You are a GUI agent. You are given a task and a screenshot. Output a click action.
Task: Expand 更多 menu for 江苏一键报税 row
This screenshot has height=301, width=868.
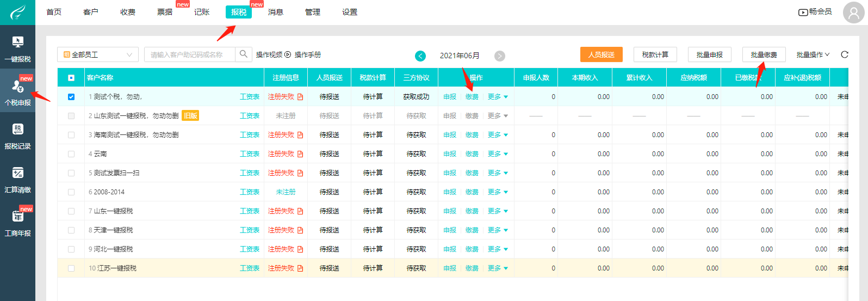tap(498, 268)
